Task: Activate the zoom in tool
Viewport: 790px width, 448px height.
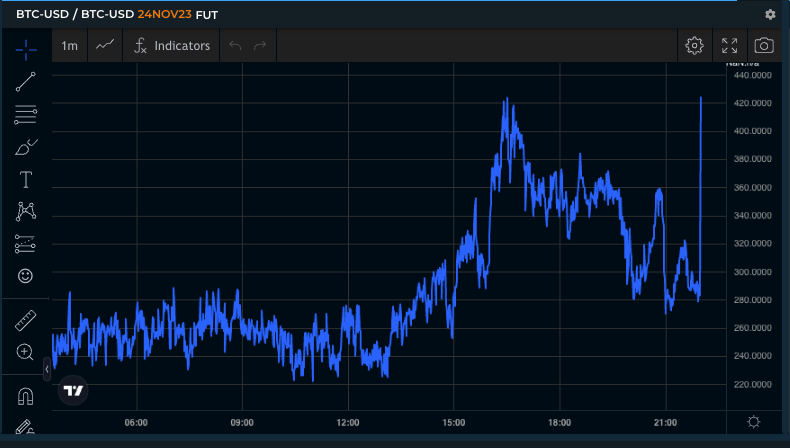Action: tap(26, 352)
